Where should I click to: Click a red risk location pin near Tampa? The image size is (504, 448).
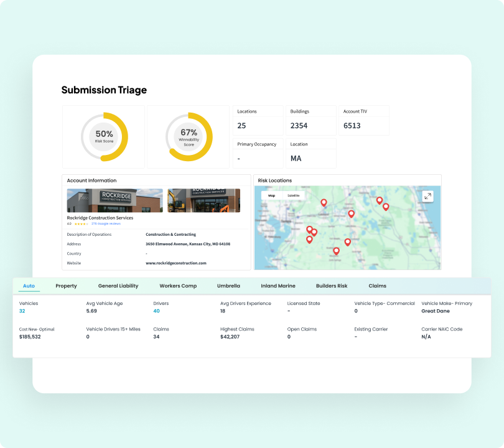pos(309,229)
